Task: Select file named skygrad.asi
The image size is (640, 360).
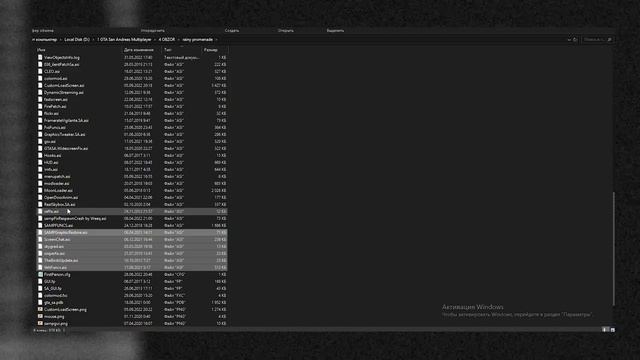Action: (x=54, y=247)
